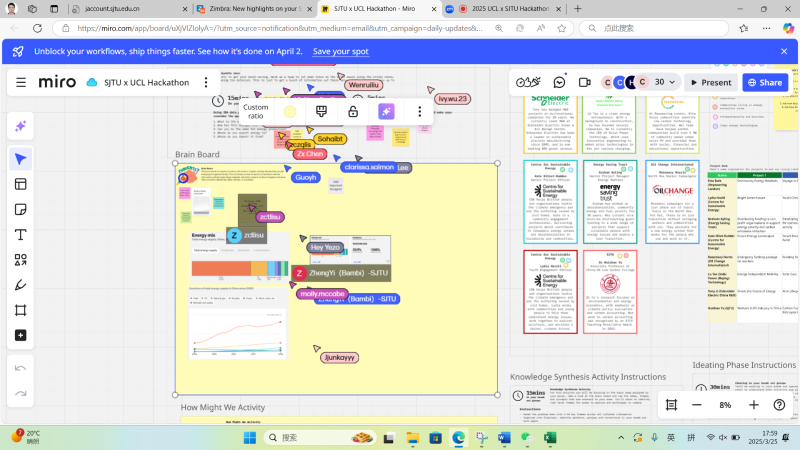Open comments chat icon
The width and height of the screenshot is (800, 450).
pyautogui.click(x=559, y=82)
